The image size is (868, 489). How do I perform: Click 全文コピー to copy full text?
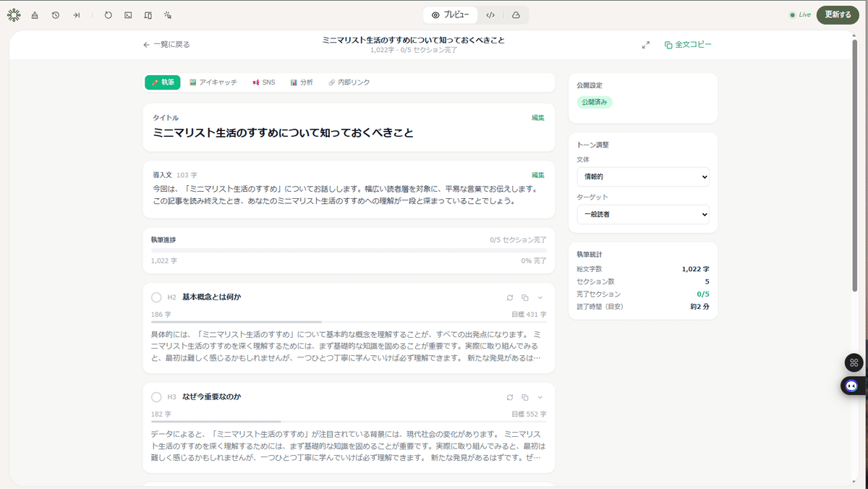[688, 44]
